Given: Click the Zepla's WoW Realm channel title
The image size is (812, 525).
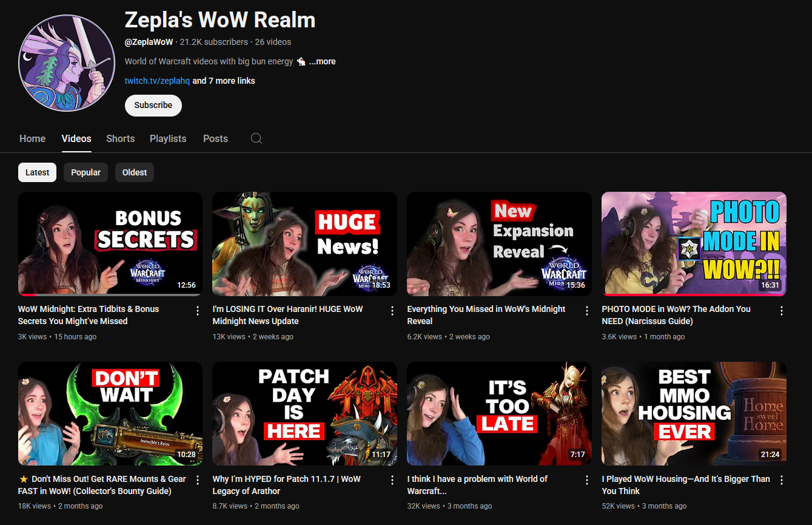Looking at the screenshot, I should coord(220,20).
